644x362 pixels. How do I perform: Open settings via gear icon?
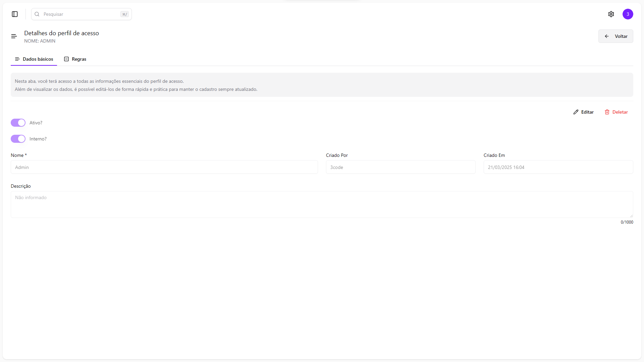click(611, 14)
